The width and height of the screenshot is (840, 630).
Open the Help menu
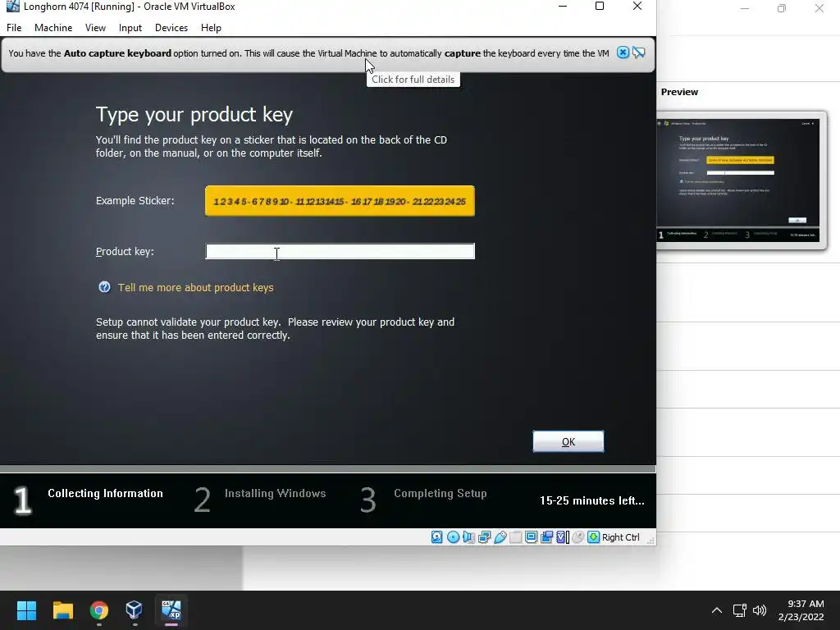211,28
